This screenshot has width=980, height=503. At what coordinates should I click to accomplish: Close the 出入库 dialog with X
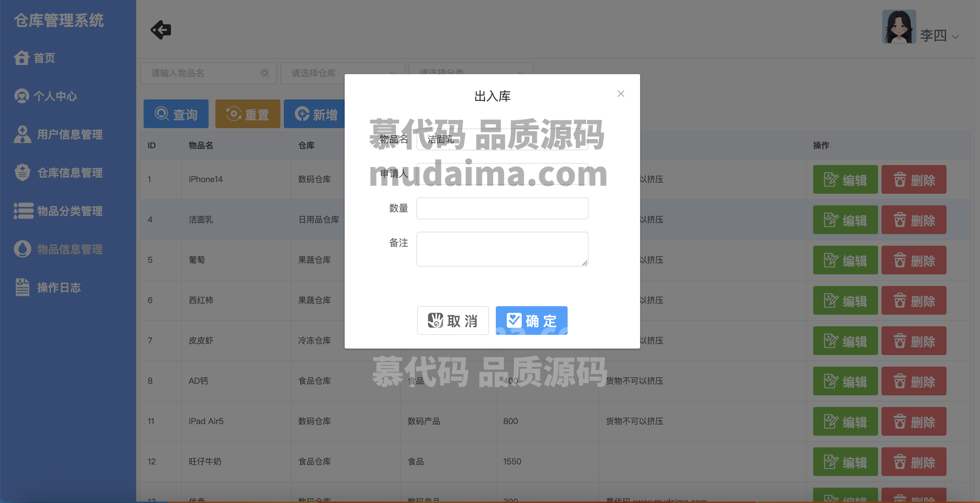[x=621, y=94]
